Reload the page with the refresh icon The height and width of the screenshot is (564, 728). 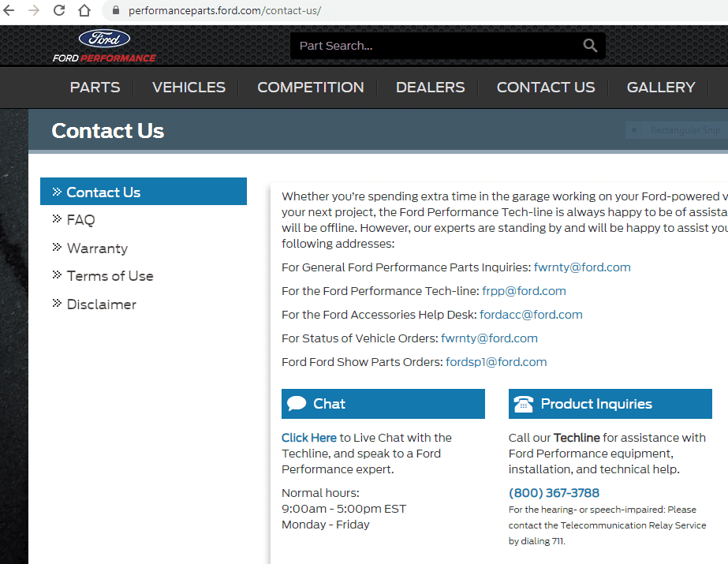tap(59, 10)
